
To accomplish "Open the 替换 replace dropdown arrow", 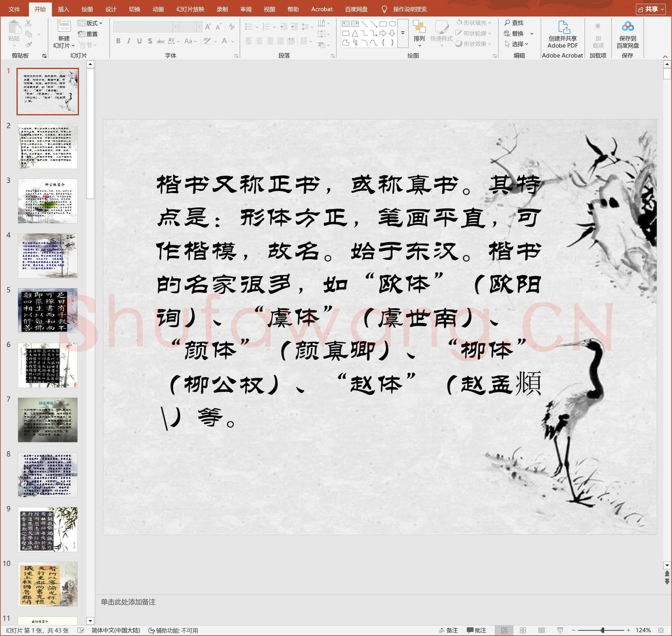I will pos(532,34).
